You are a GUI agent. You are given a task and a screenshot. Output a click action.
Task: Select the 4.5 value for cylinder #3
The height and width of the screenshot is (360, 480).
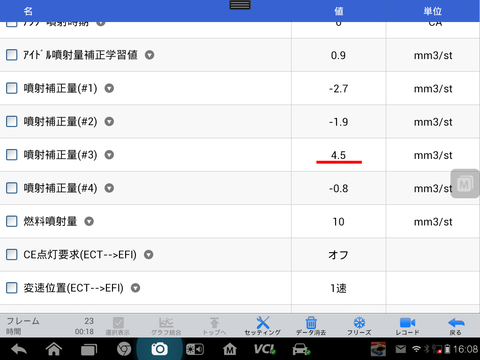338,155
